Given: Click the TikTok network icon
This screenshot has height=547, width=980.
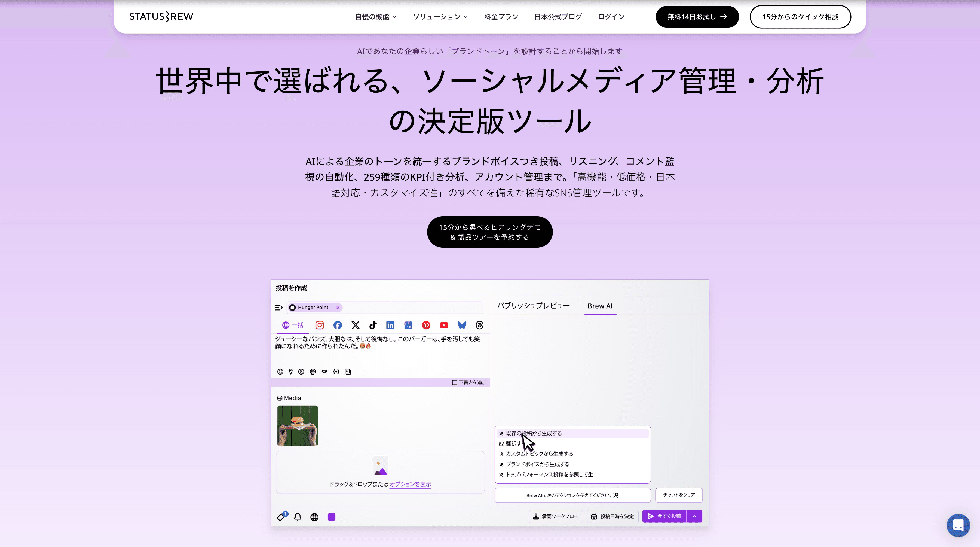Looking at the screenshot, I should click(373, 325).
